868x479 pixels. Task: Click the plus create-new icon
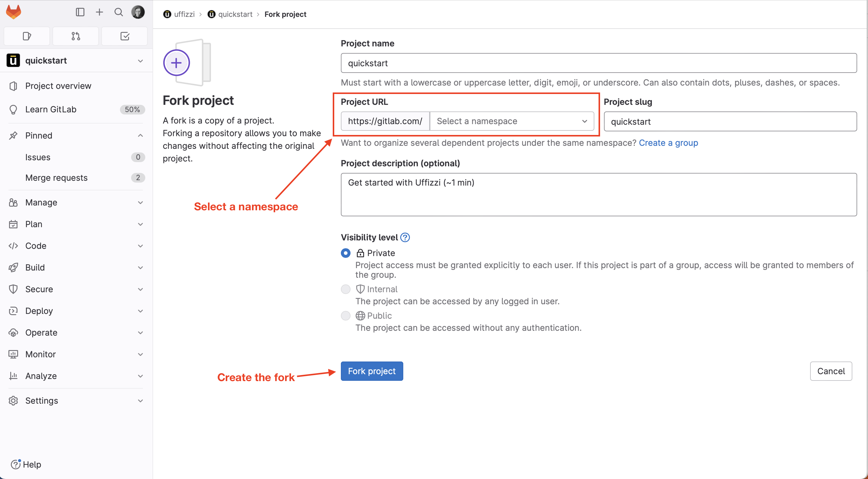click(x=99, y=12)
